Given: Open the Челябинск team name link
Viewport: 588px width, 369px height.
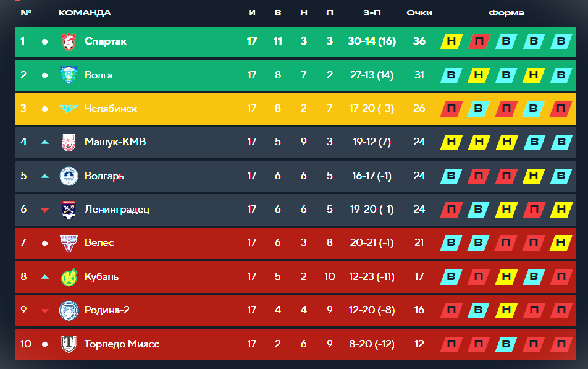Looking at the screenshot, I should [111, 109].
